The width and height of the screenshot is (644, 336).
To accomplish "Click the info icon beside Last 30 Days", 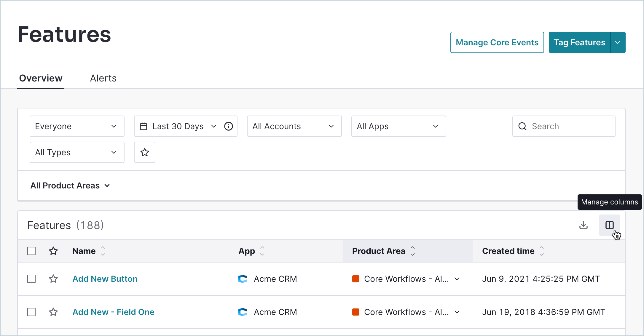I will [x=228, y=126].
